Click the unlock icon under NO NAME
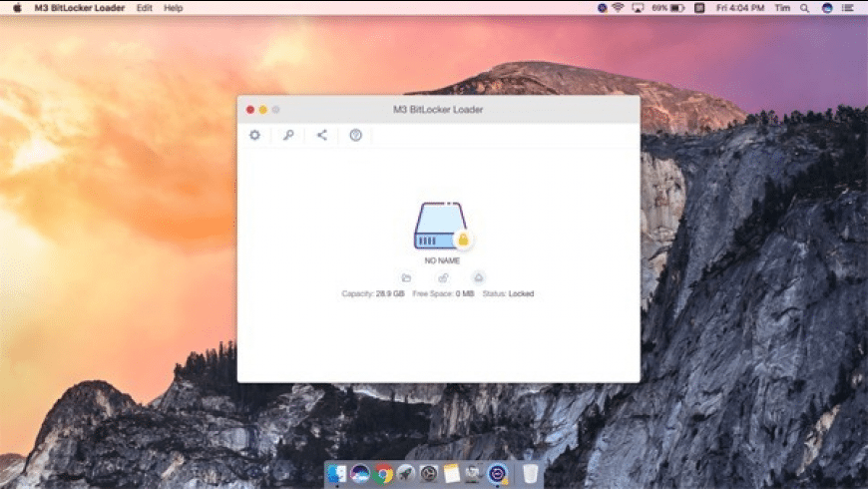This screenshot has width=868, height=489. click(x=443, y=278)
